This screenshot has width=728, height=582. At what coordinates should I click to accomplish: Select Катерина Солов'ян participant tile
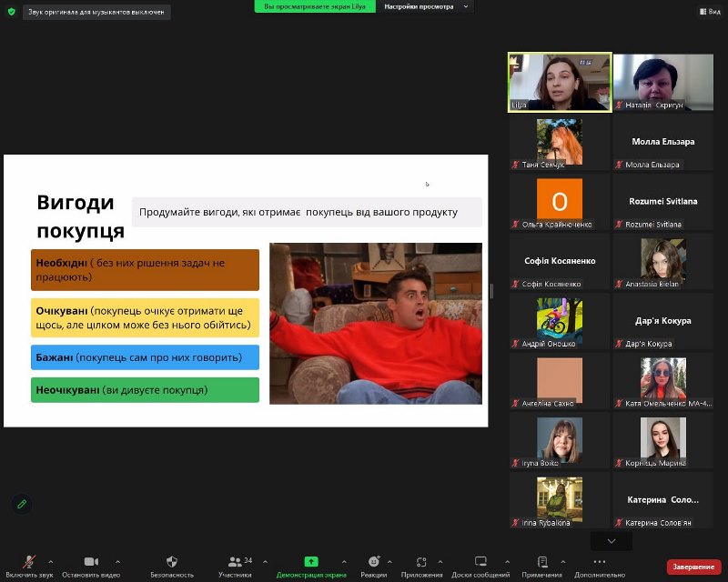pos(663,500)
